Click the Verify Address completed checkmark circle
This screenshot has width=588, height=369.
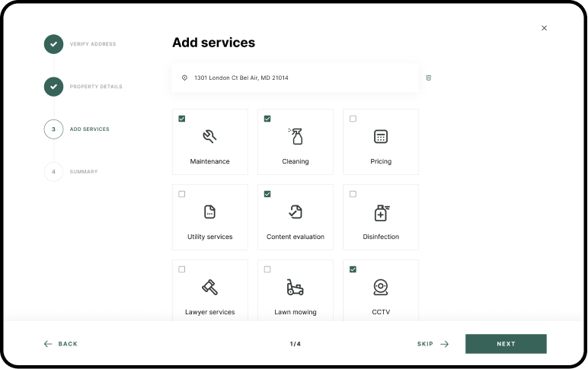[x=53, y=44]
